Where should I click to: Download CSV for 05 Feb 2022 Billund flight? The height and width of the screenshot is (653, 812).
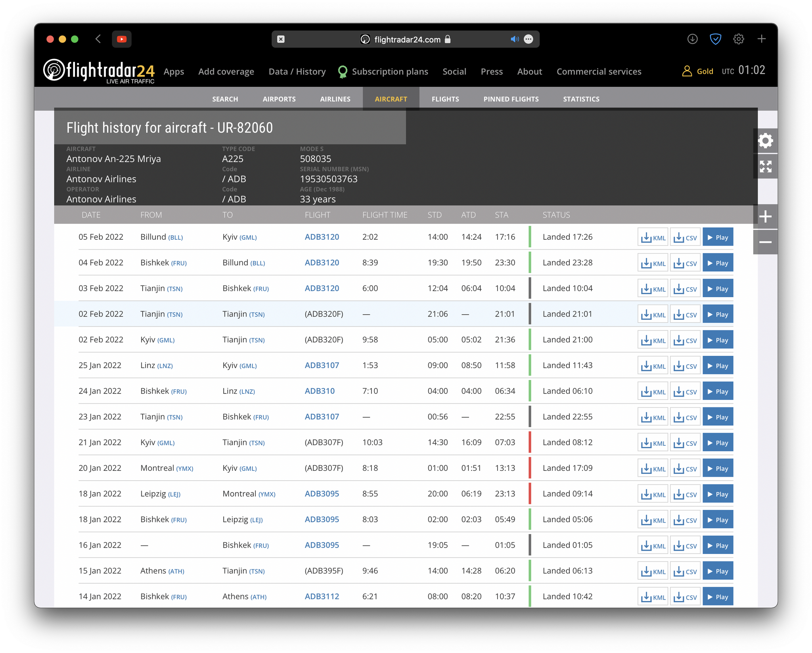(x=685, y=237)
